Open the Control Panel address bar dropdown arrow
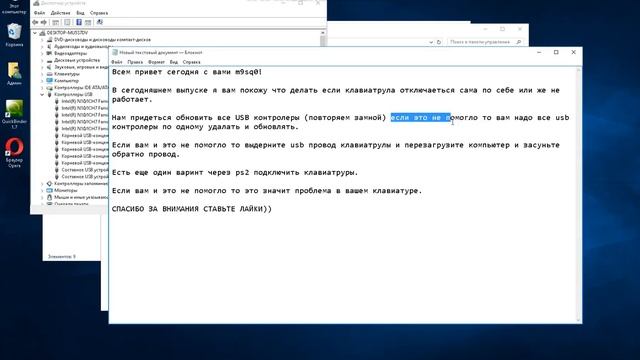Viewport: 640px width, 360px height. [x=431, y=42]
